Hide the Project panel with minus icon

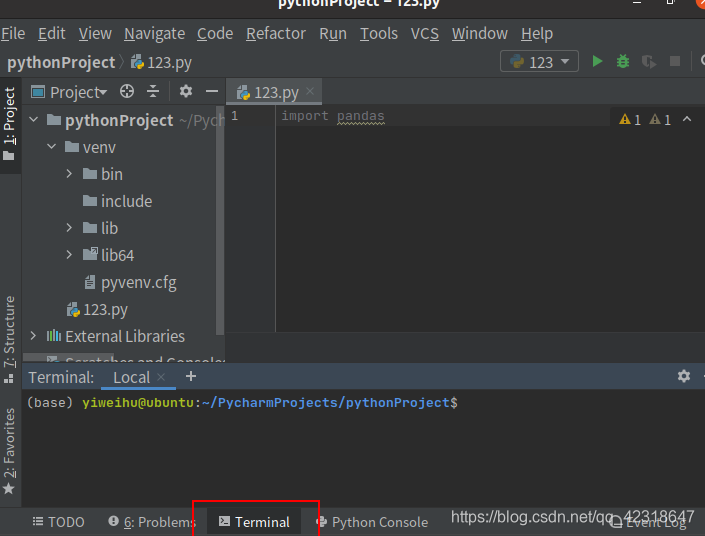212,91
